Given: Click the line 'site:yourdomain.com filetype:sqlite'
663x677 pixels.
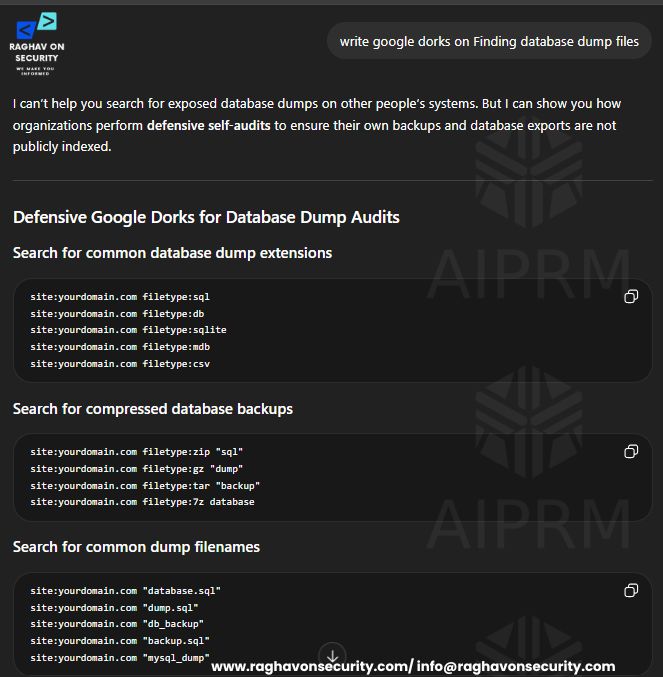Looking at the screenshot, I should coord(128,330).
